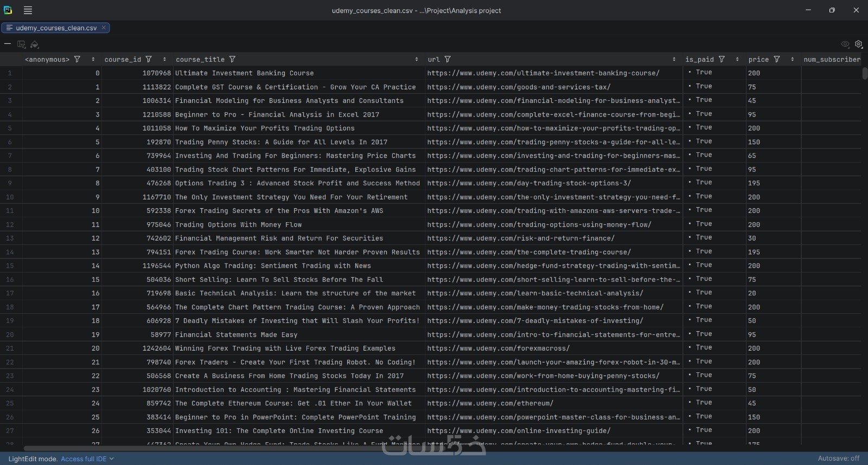Click the 'Trading Options With Money Flow' title cell

pos(299,225)
